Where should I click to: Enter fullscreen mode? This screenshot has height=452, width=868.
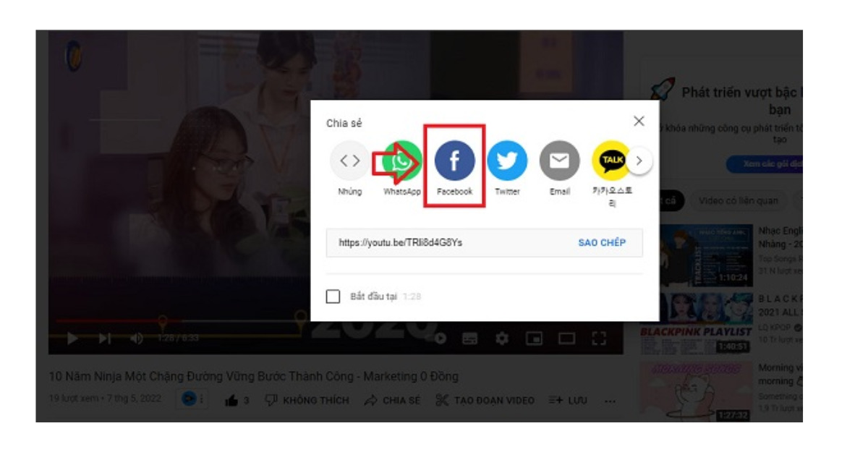598,338
